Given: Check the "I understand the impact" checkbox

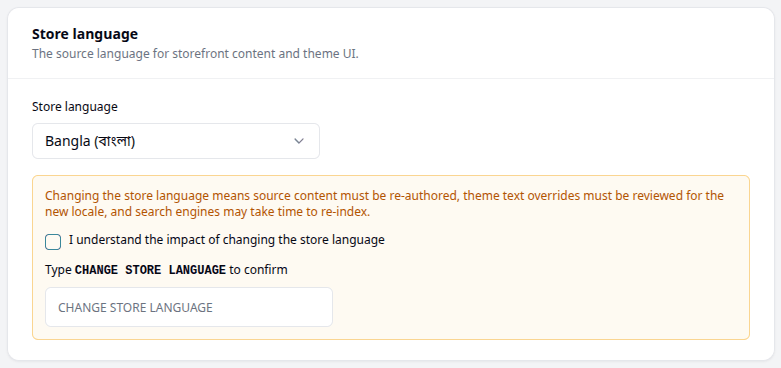Looking at the screenshot, I should (53, 242).
